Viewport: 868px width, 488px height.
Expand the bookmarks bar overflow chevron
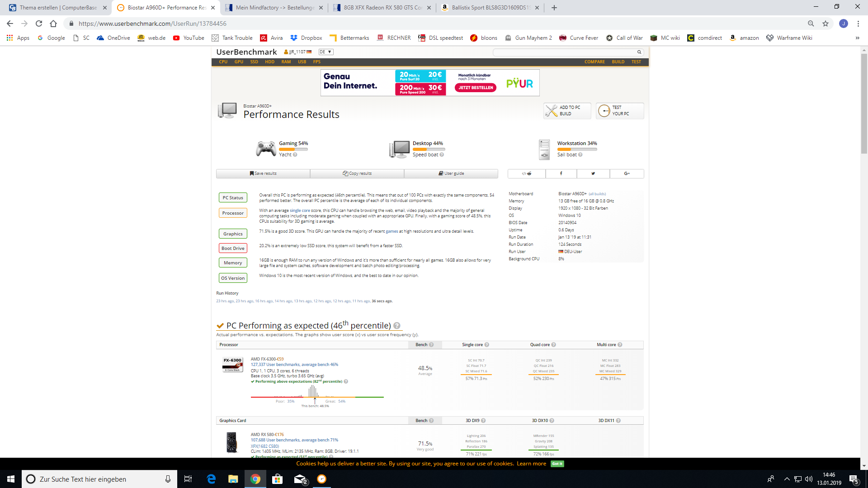(857, 38)
